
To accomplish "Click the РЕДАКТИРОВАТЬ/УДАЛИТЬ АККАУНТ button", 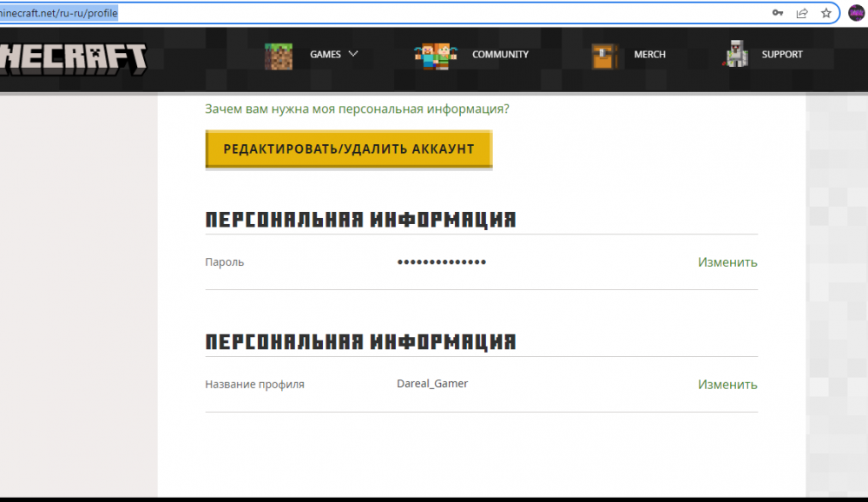I will pos(349,149).
